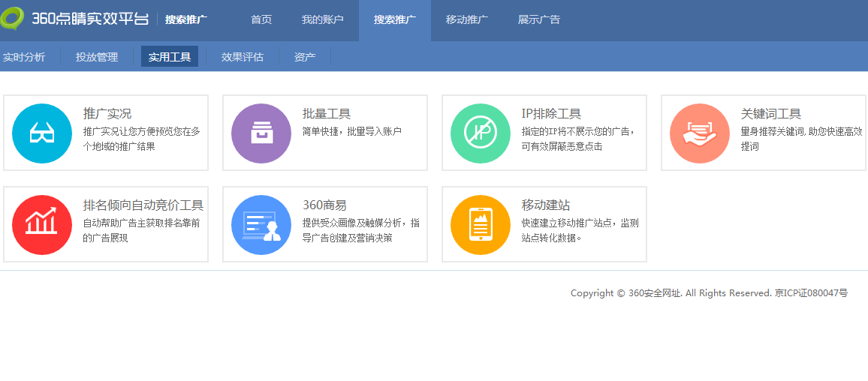Click the 推广实况 title link

point(107,114)
